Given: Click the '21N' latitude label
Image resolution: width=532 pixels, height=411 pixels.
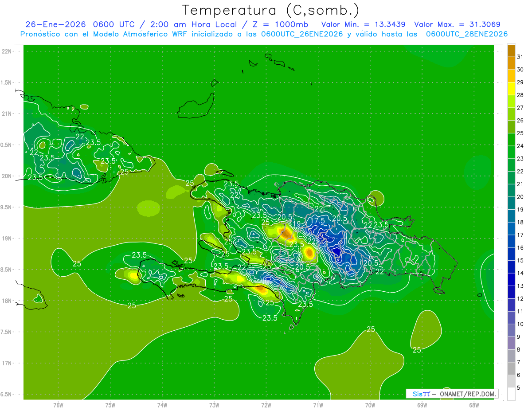Looking at the screenshot, I should click(7, 114).
